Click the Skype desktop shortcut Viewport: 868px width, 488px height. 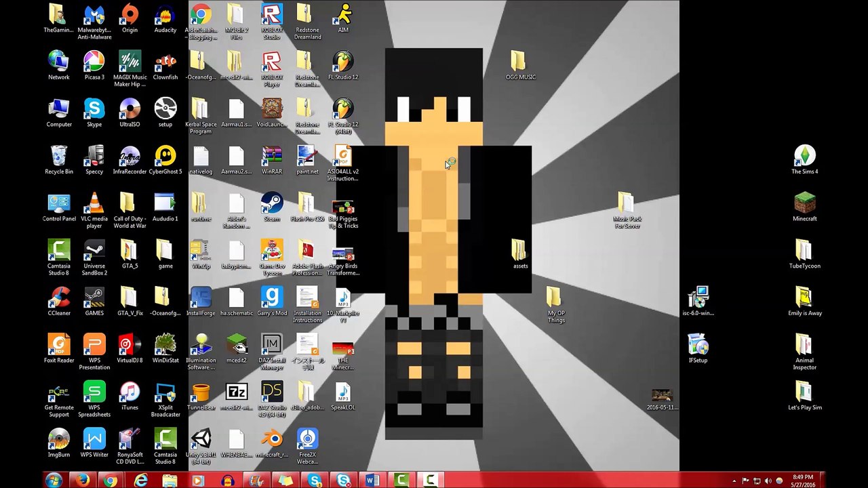point(94,113)
